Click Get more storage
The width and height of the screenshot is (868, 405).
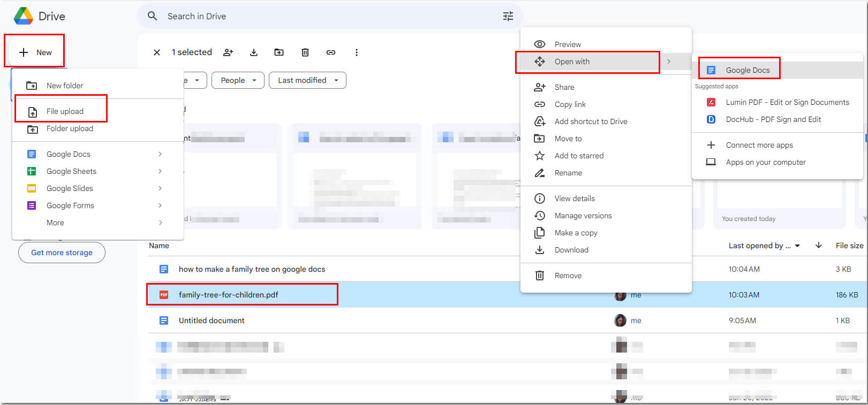[62, 253]
